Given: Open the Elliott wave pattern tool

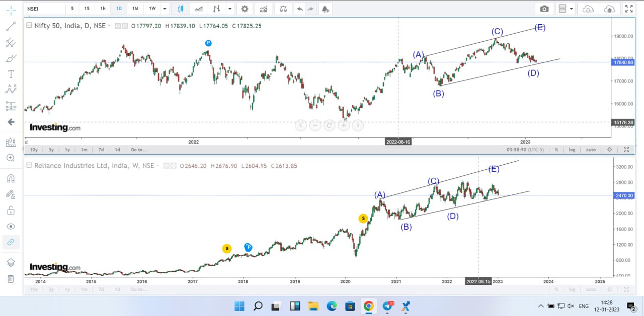Looking at the screenshot, I should (x=11, y=89).
